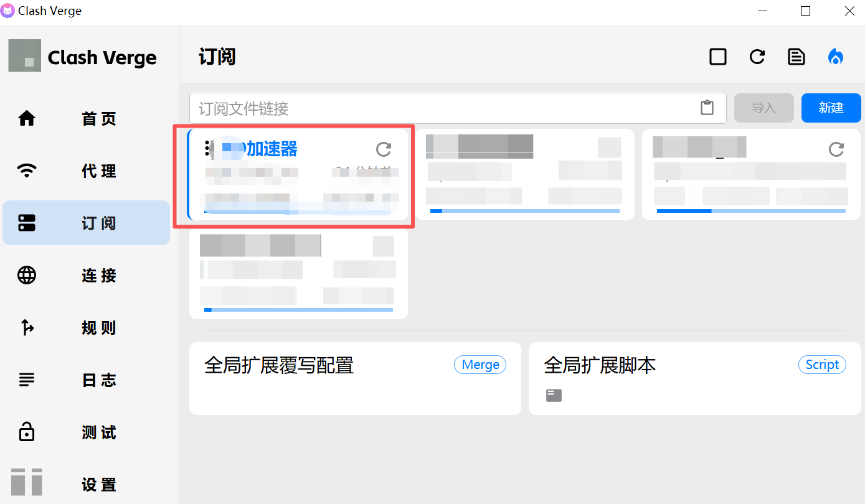
Task: Update all profiles with header refresh icon
Action: point(757,57)
